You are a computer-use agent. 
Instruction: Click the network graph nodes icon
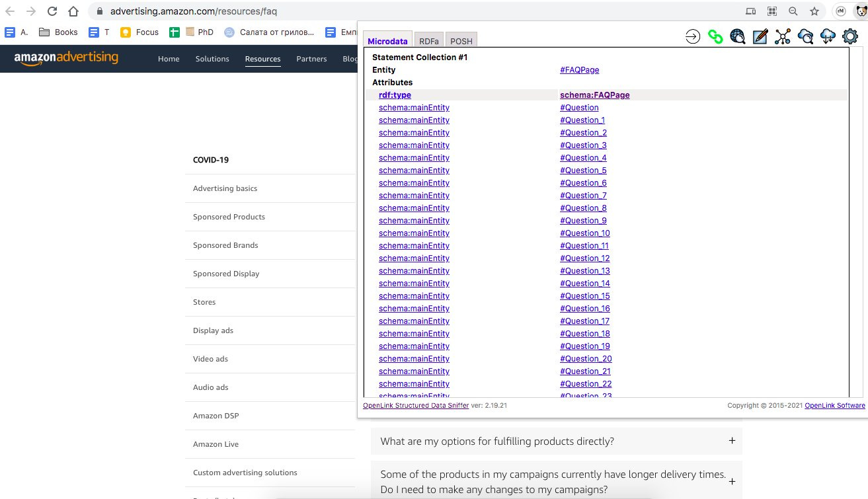pyautogui.click(x=783, y=37)
